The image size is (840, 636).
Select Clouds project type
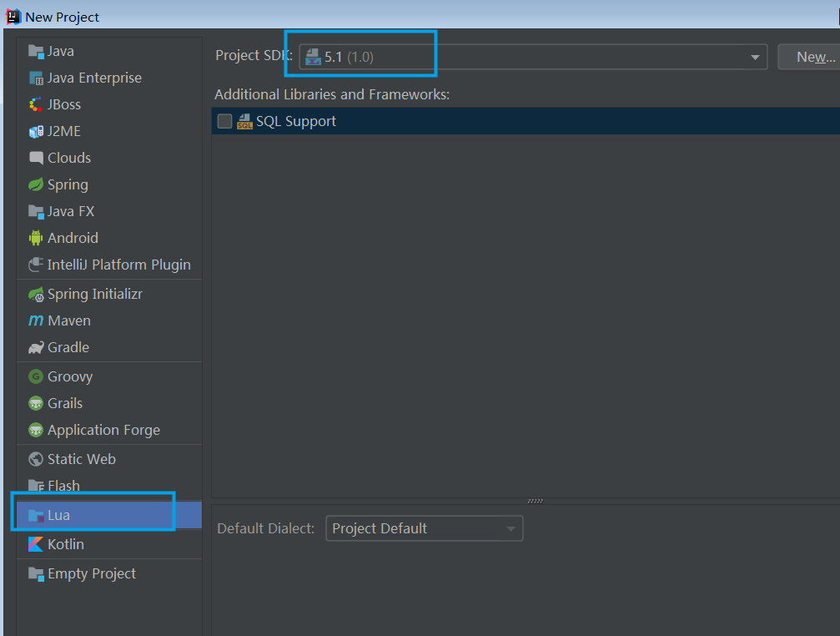[x=109, y=158]
